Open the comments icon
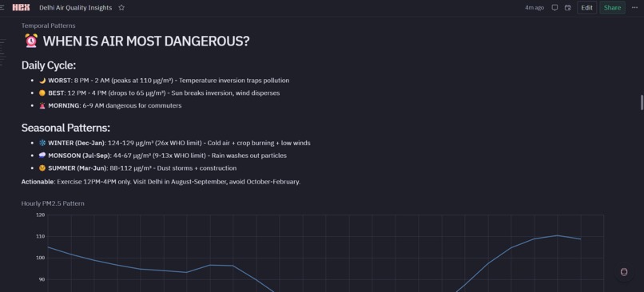 click(x=555, y=7)
